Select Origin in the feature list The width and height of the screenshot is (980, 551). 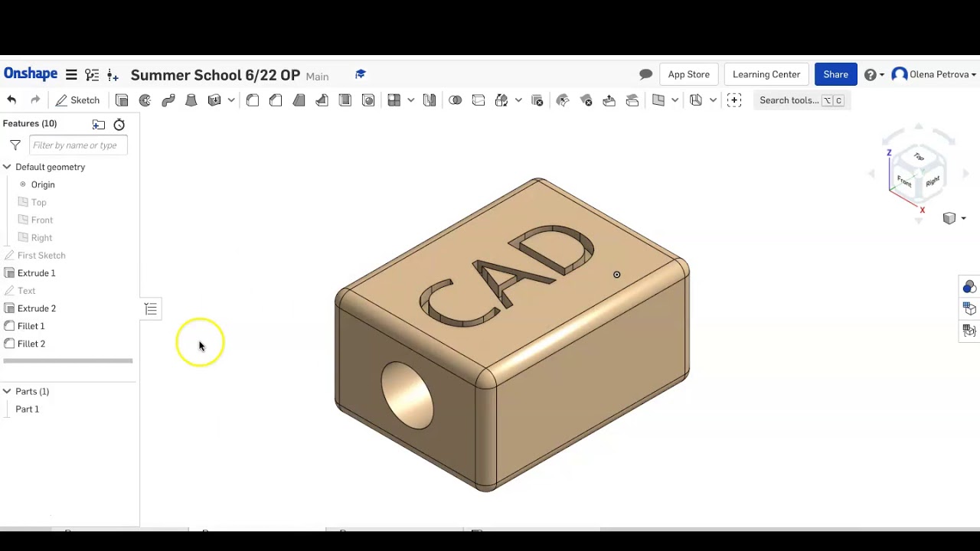(x=43, y=184)
